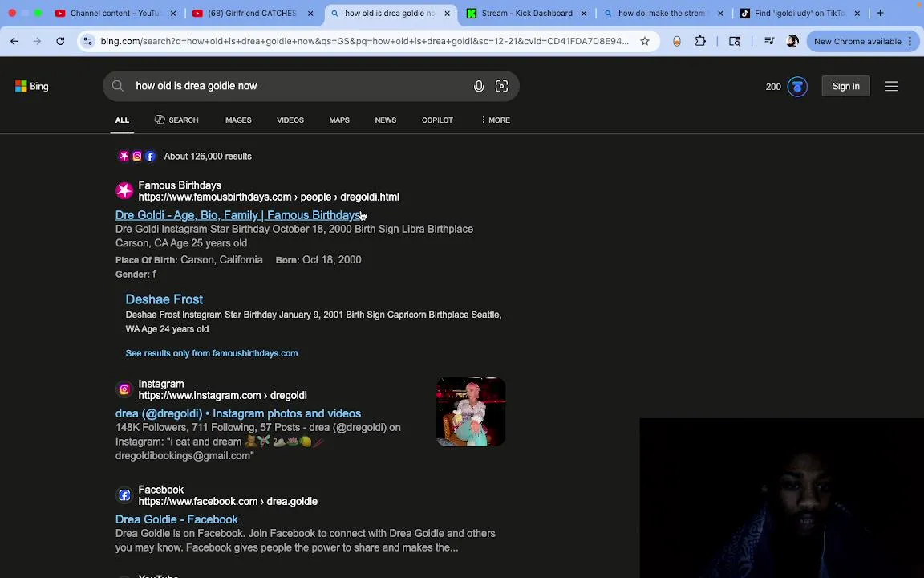This screenshot has height=578, width=924.
Task: Select the MAPS tab
Action: (339, 120)
